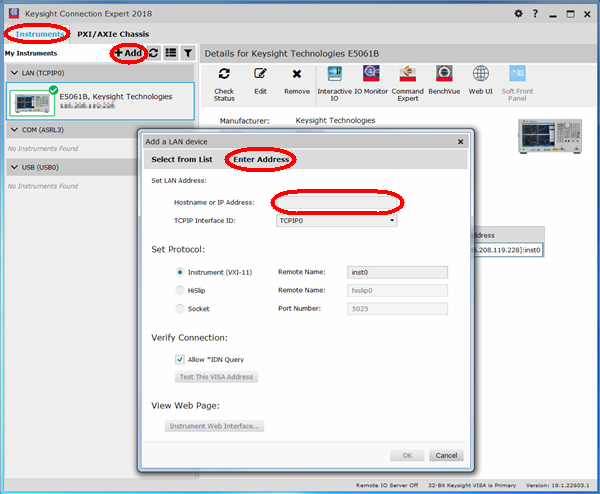Click OK in Add LAN dialog
Viewport: 600px width, 494px height.
tap(407, 455)
